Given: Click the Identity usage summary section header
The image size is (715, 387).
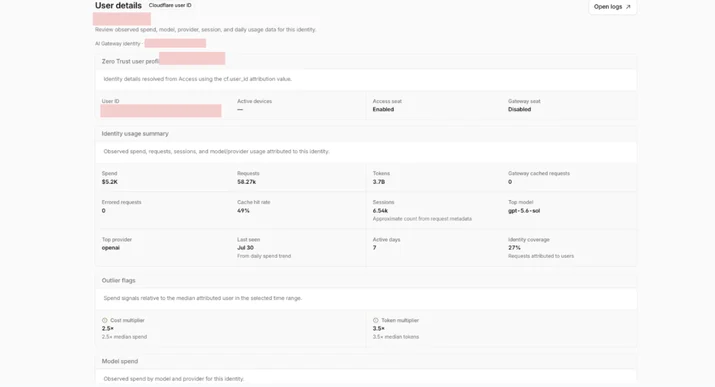Looking at the screenshot, I should coord(135,134).
